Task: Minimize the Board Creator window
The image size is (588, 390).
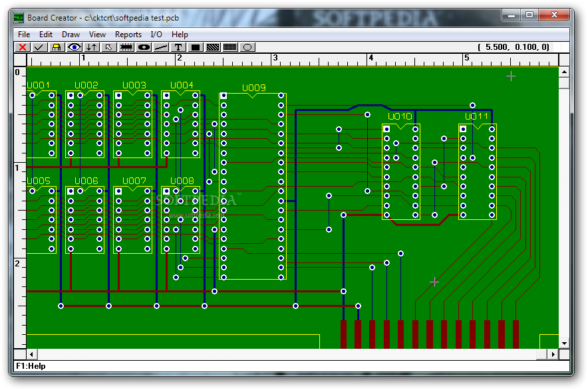Action: tap(511, 15)
